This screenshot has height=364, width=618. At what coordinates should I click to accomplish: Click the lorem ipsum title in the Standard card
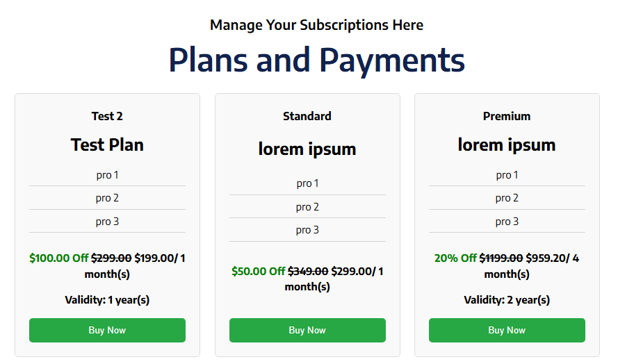(307, 149)
